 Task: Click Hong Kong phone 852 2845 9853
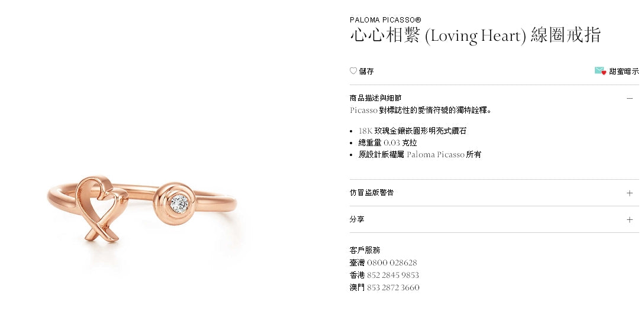392,275
